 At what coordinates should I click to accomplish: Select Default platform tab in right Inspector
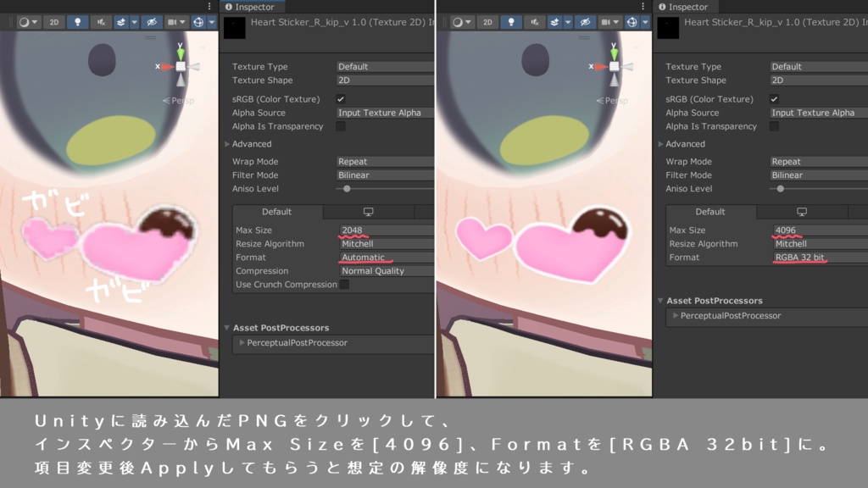pyautogui.click(x=711, y=212)
